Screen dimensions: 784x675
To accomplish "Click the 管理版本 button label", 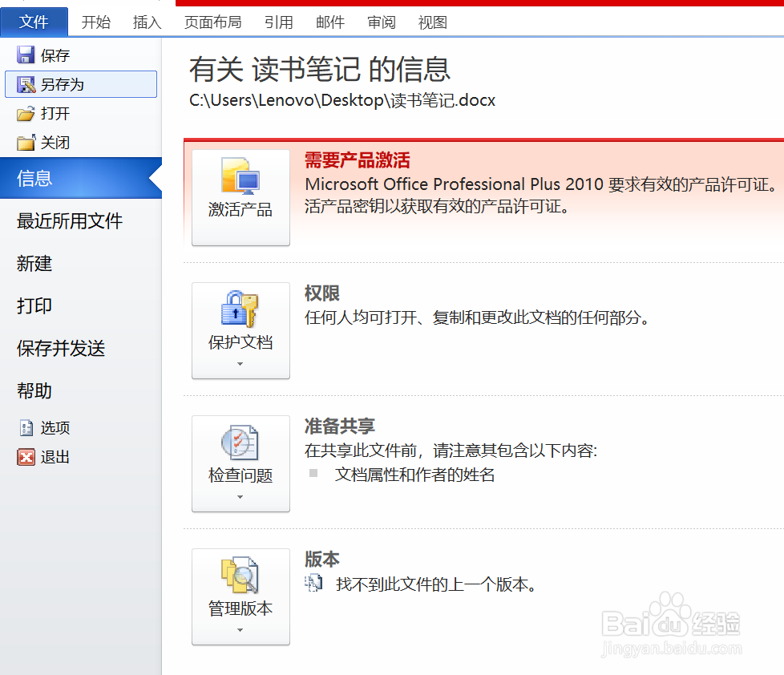I will tap(240, 608).
